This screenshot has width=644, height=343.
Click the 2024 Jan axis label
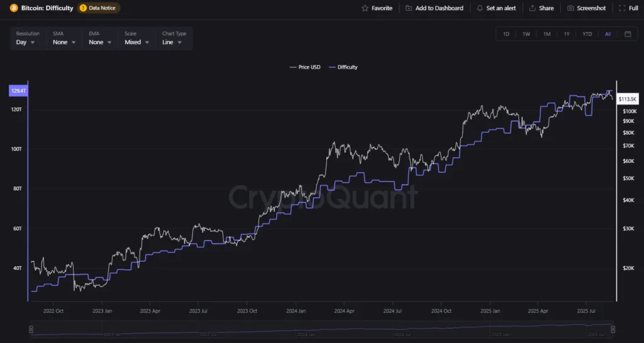tap(296, 311)
